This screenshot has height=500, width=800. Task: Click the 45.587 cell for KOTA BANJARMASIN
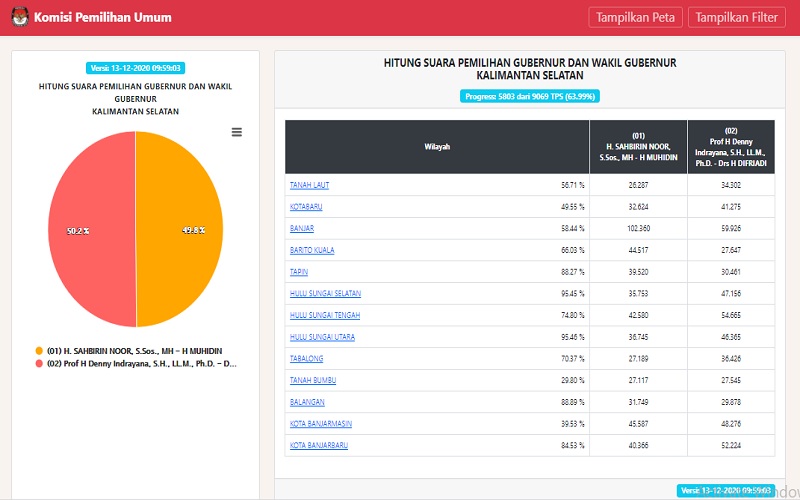pyautogui.click(x=638, y=423)
